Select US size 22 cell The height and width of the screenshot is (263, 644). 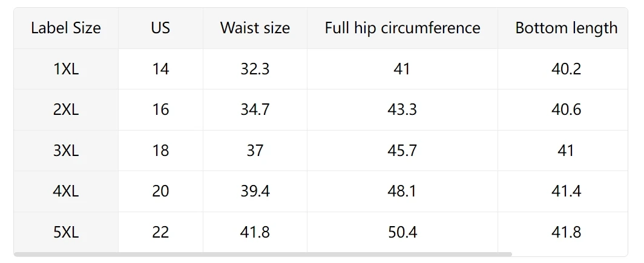coord(160,232)
